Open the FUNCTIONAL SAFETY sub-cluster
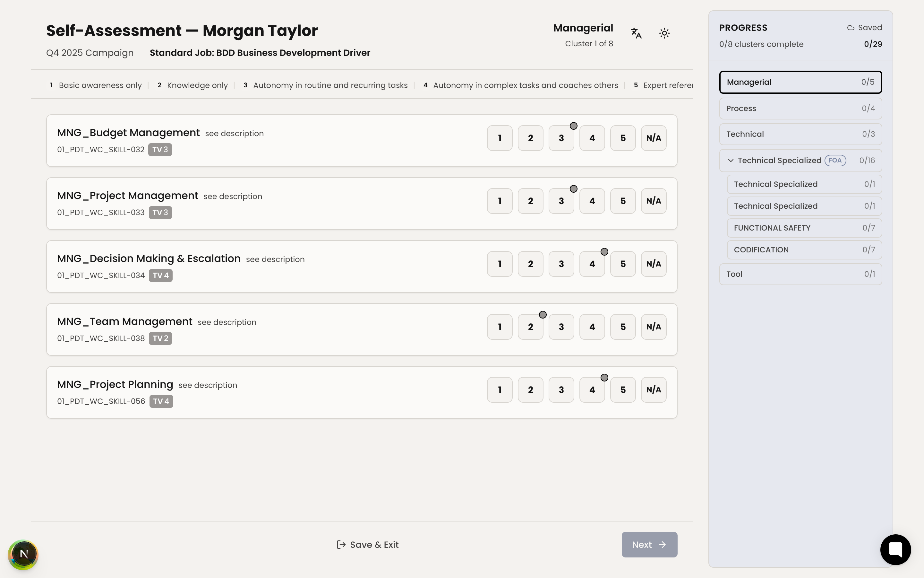The image size is (924, 578). tap(804, 228)
